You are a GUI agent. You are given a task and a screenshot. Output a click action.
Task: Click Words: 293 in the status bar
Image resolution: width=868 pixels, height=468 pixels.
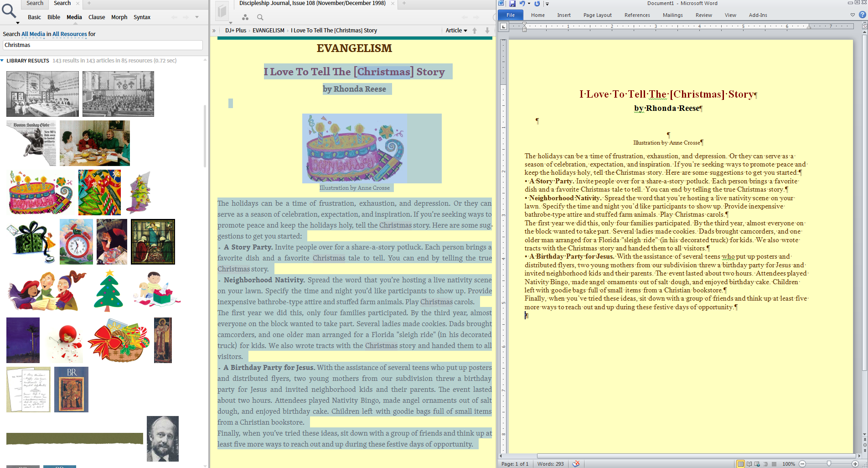coord(550,464)
